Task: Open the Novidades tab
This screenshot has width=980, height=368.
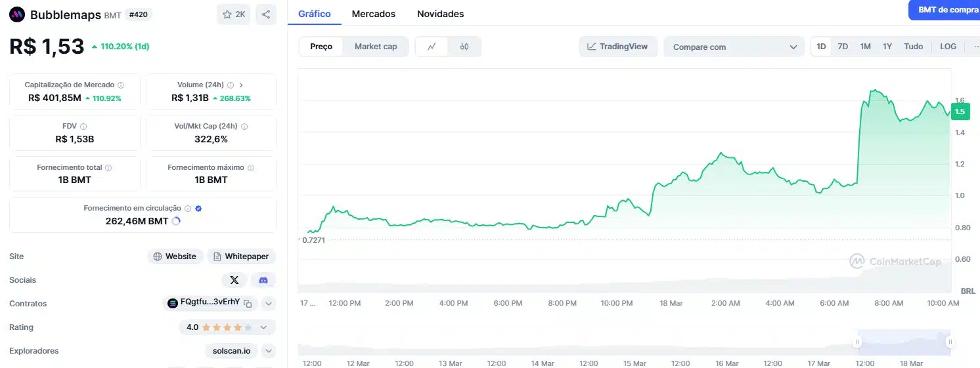Action: (440, 14)
